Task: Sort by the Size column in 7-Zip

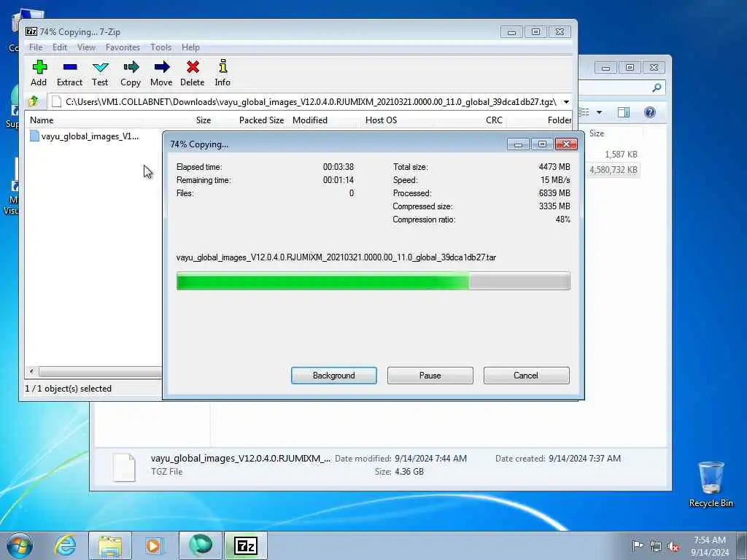Action: [204, 120]
